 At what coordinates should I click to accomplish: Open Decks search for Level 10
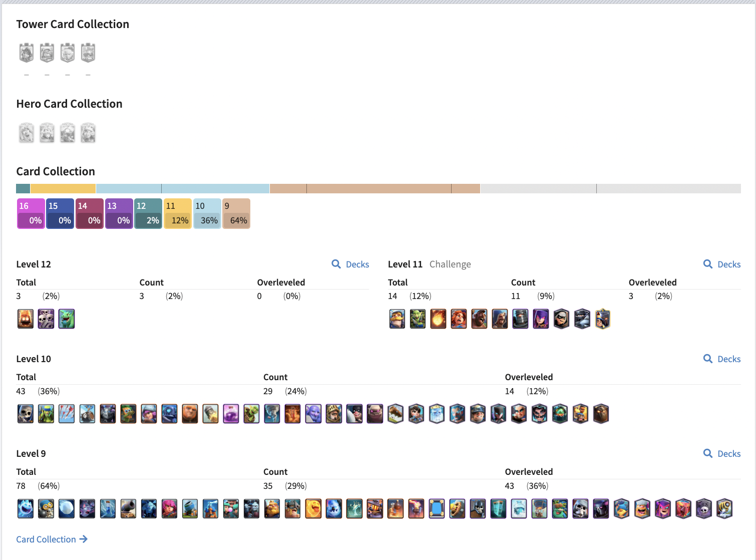[722, 359]
